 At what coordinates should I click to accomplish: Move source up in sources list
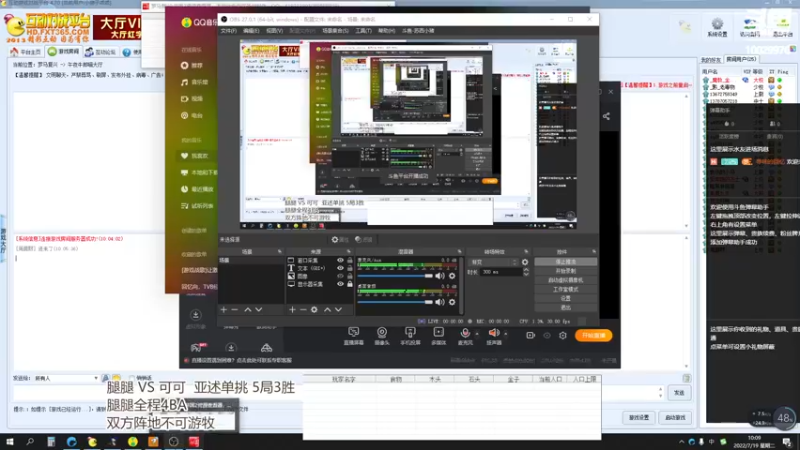click(x=327, y=310)
